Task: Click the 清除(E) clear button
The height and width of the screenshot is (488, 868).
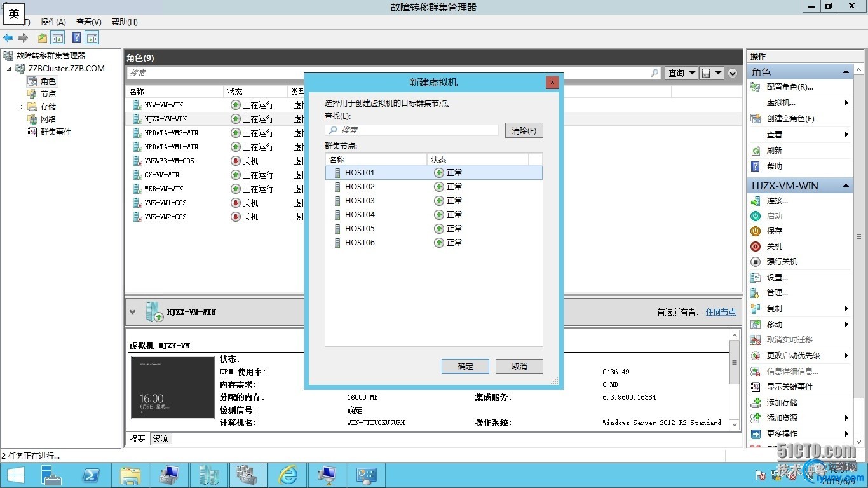Action: pos(524,130)
